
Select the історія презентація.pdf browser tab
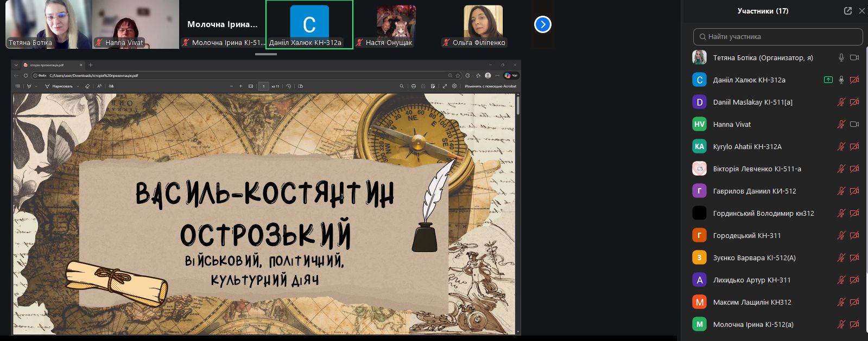pos(49,65)
